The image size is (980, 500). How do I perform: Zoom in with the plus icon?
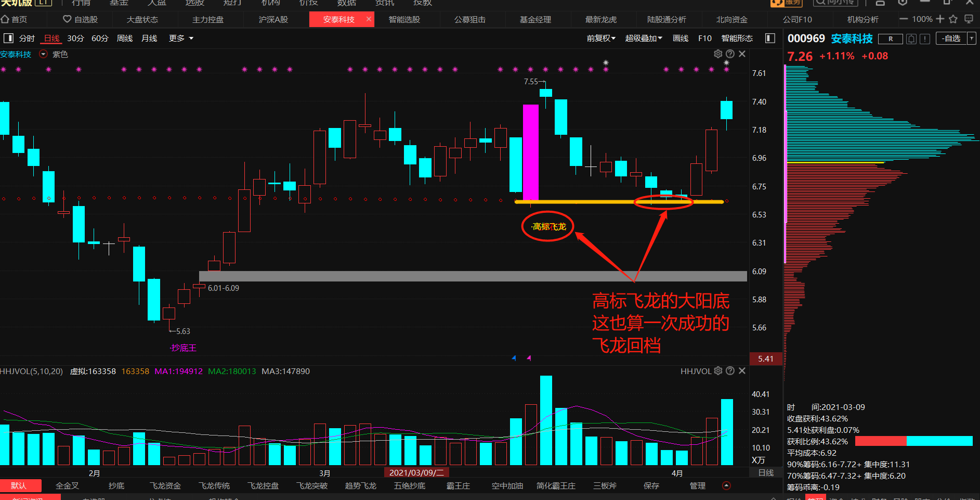[940, 19]
